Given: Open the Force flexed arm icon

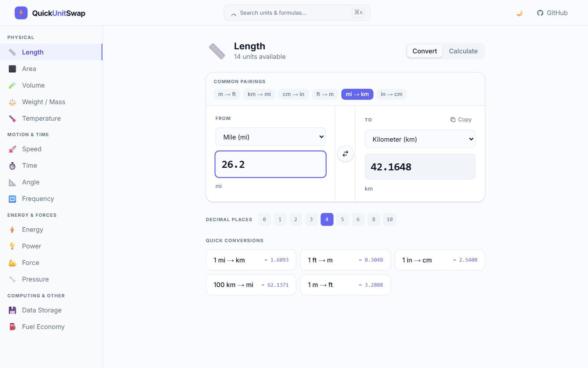Looking at the screenshot, I should pos(12,263).
